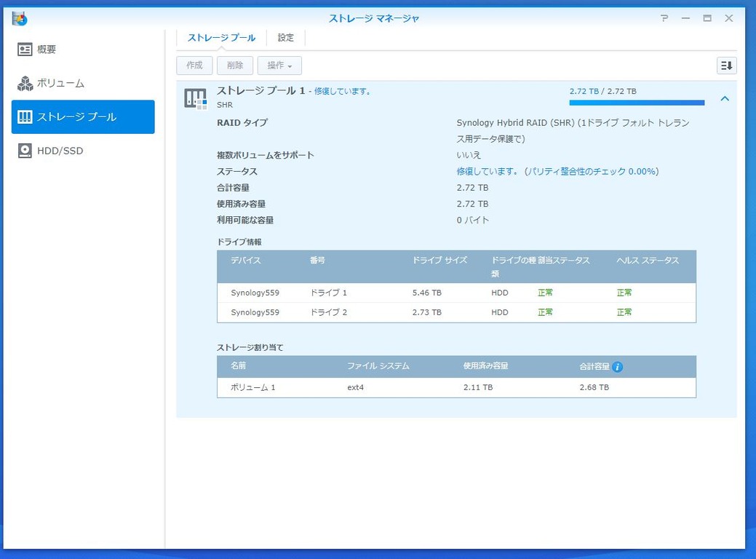
Task: Click the 2.68 TB total capacity cell
Action: [594, 387]
